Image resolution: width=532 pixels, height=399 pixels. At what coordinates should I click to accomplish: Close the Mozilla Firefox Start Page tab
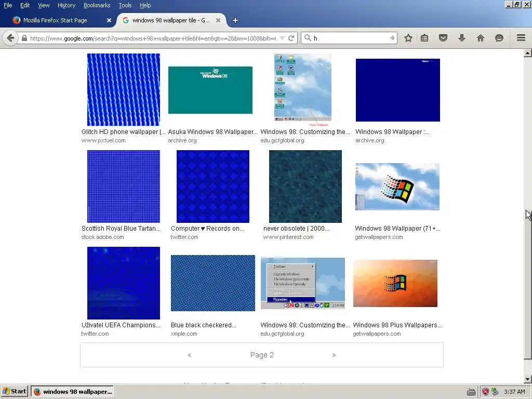[x=109, y=20]
